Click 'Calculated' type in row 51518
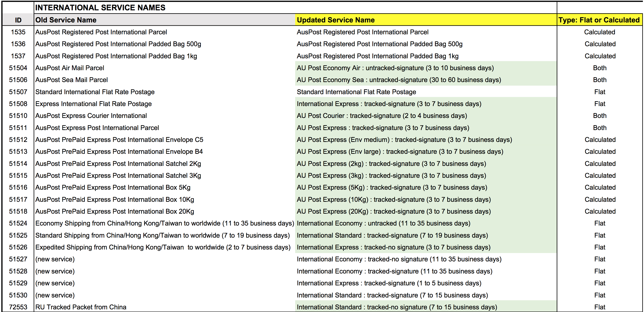The height and width of the screenshot is (312, 644). pos(600,211)
